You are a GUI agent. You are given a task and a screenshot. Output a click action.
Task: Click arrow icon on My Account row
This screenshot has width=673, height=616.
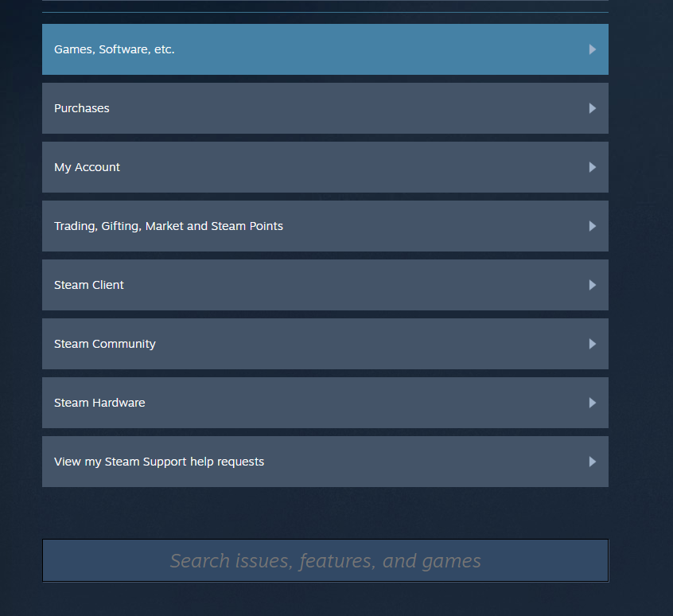pos(593,167)
